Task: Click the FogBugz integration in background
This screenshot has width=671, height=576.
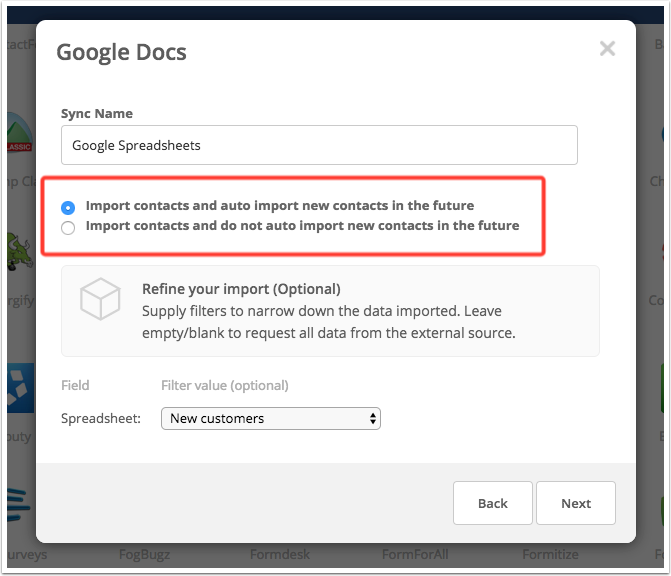Action: tap(144, 555)
